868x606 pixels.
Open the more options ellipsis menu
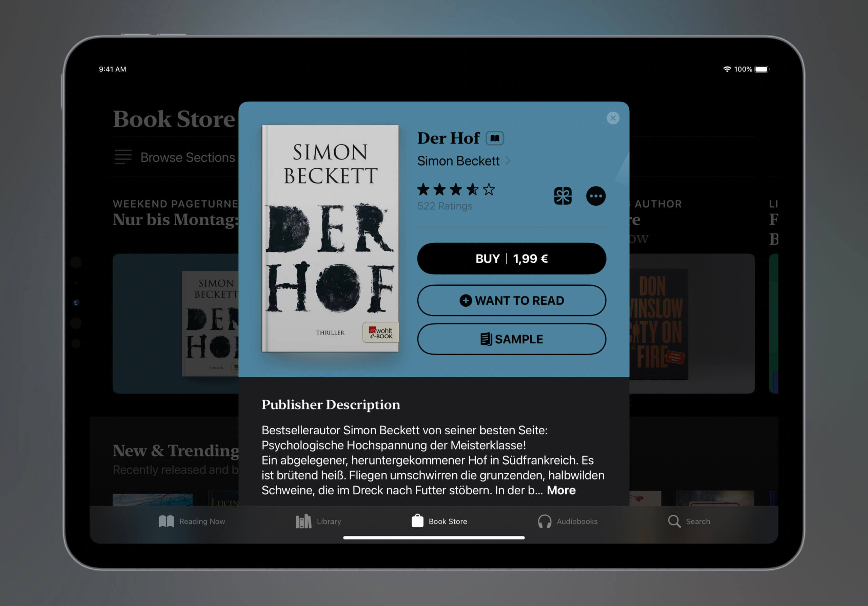click(596, 196)
